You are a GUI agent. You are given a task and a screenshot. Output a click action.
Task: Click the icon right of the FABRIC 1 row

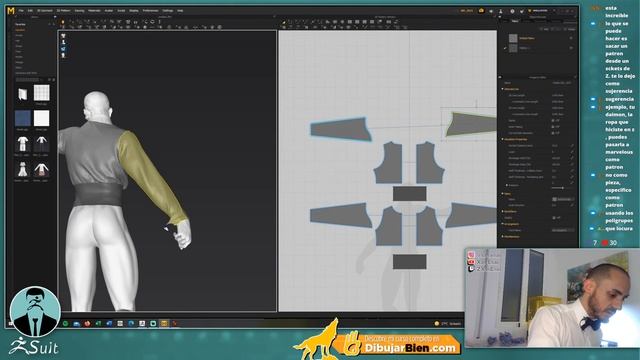click(x=571, y=48)
